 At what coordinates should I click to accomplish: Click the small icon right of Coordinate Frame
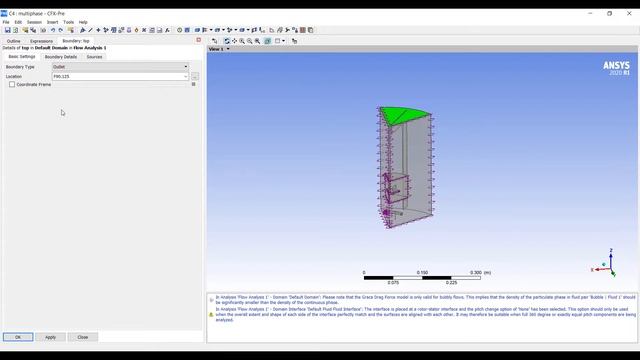pyautogui.click(x=193, y=84)
